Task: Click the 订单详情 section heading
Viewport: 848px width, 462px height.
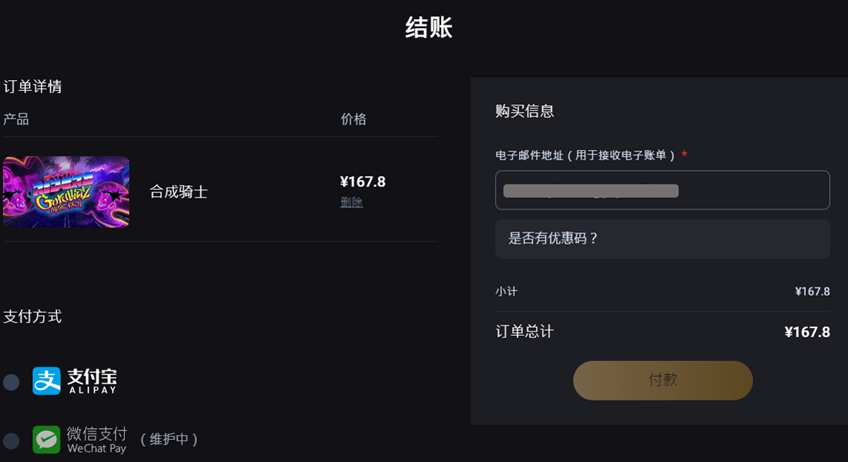Action: point(32,87)
